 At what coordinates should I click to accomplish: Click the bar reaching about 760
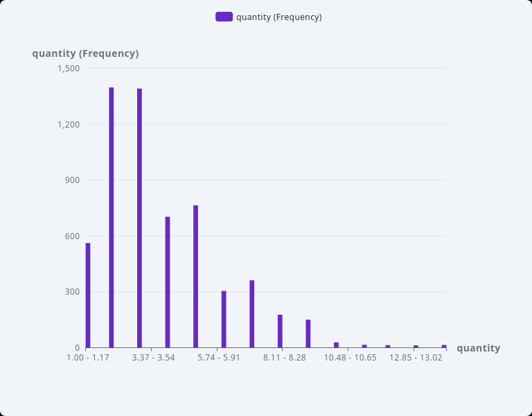coord(196,277)
